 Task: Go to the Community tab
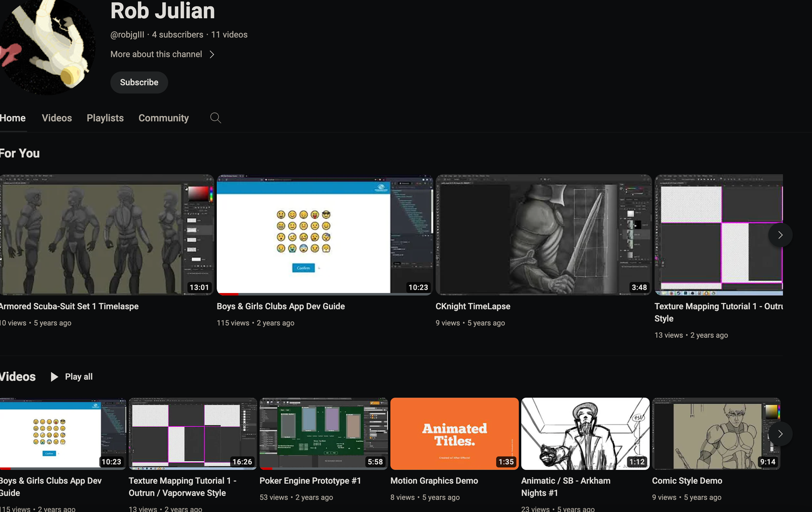pos(163,118)
